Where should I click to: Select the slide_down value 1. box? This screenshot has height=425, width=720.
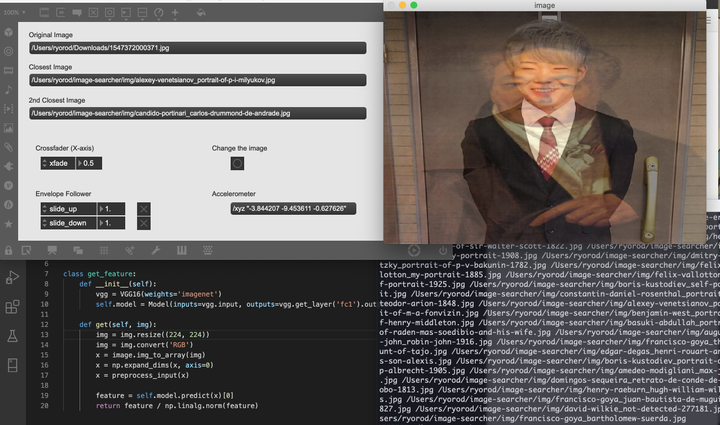pos(112,223)
